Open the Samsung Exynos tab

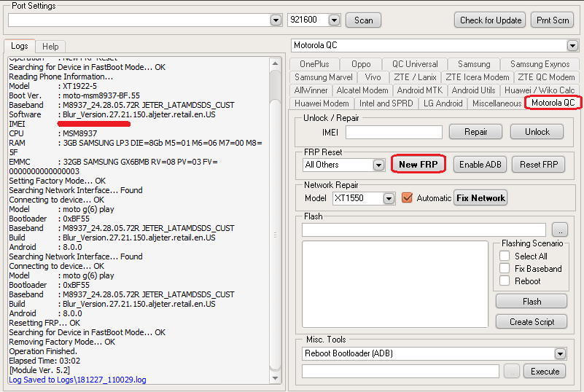coord(540,64)
